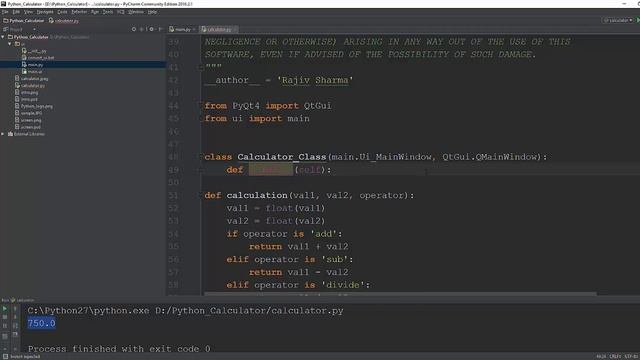
Task: Click the pause output icon in Run panel
Action: click(5, 326)
